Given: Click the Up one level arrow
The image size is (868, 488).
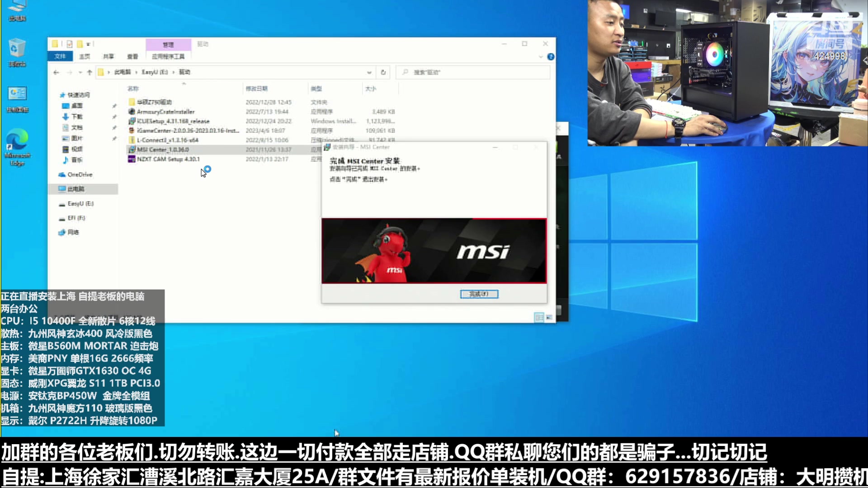Looking at the screenshot, I should point(90,72).
